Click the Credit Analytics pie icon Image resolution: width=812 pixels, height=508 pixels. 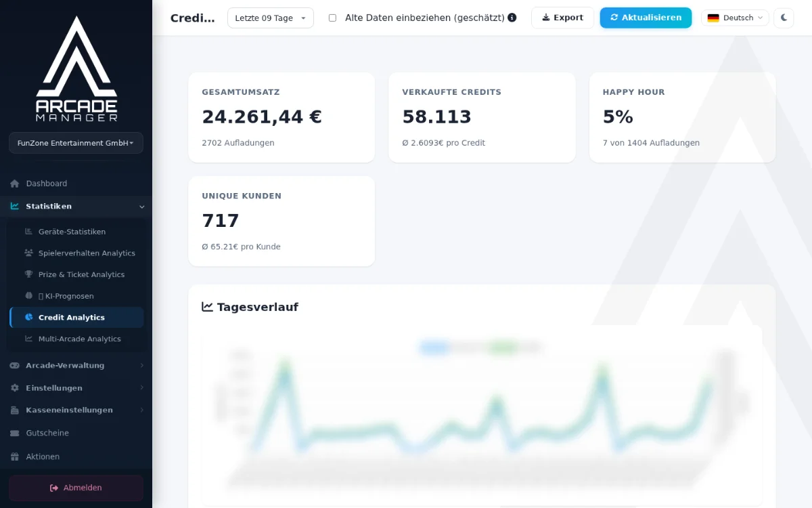[x=28, y=317]
